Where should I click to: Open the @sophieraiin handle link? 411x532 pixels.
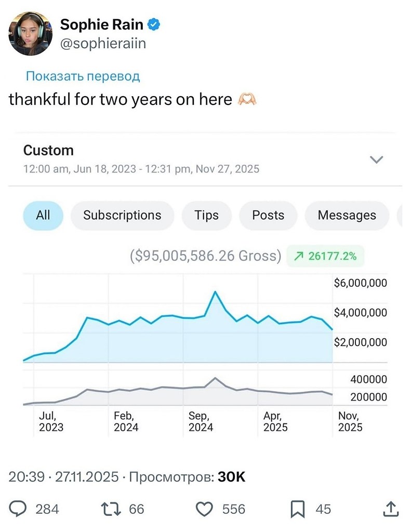coord(103,43)
